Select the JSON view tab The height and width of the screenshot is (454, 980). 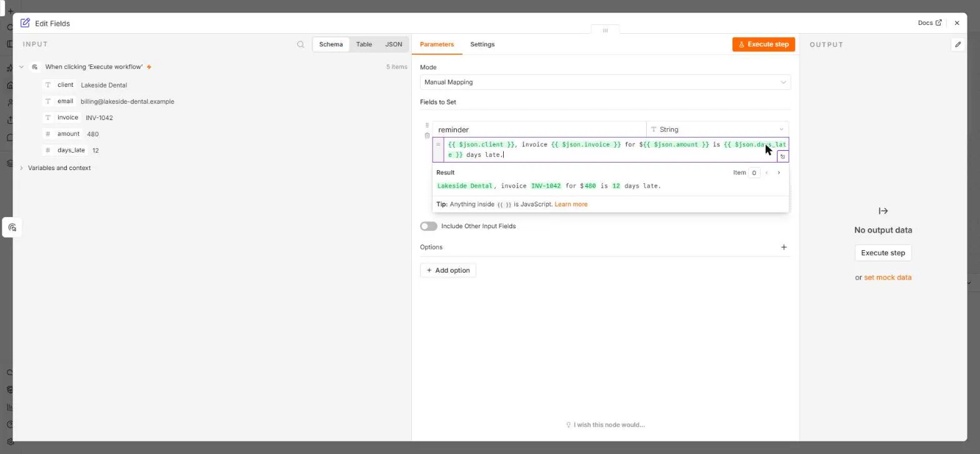coord(394,44)
